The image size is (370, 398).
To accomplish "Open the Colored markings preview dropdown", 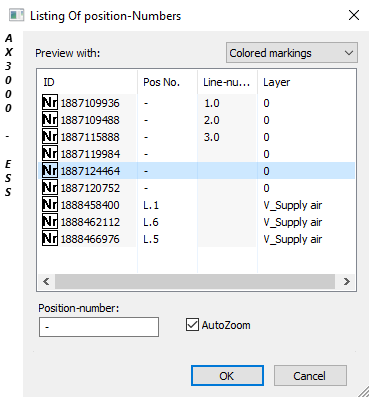I will coord(292,53).
